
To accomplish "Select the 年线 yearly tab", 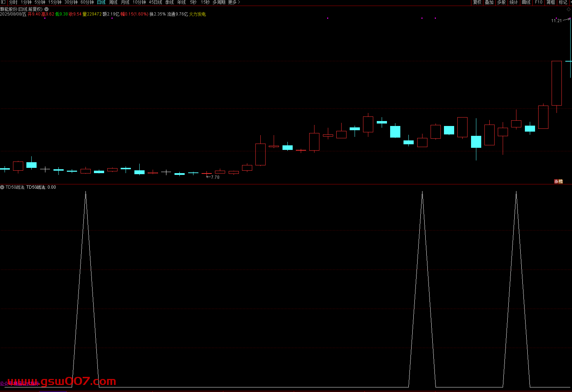I will point(182,2).
